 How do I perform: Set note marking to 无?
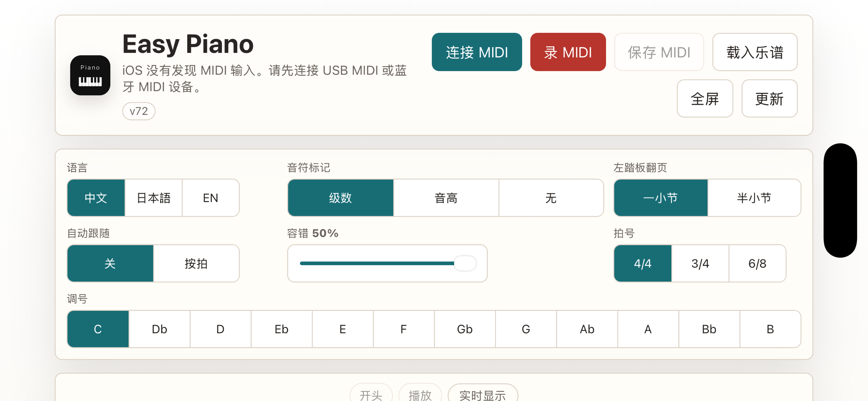551,198
